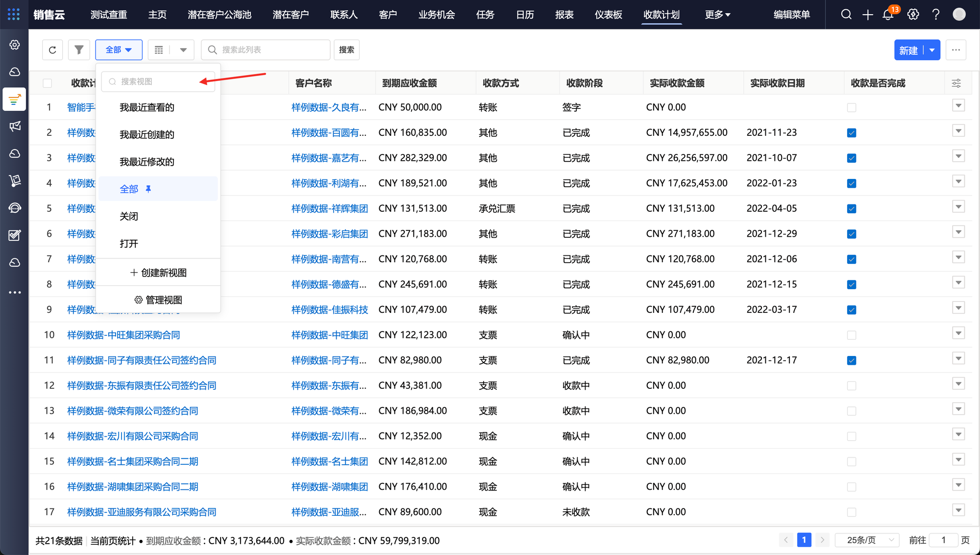
Task: Click the notification bell icon
Action: tap(888, 15)
